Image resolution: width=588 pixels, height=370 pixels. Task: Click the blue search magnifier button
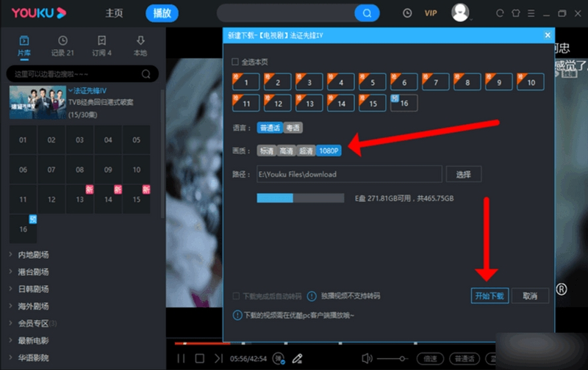(x=367, y=13)
